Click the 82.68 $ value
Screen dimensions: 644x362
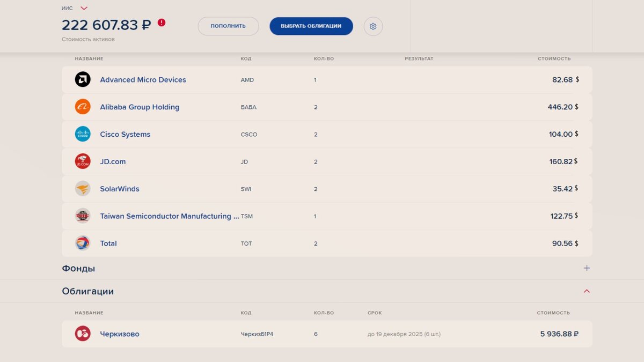tap(566, 79)
